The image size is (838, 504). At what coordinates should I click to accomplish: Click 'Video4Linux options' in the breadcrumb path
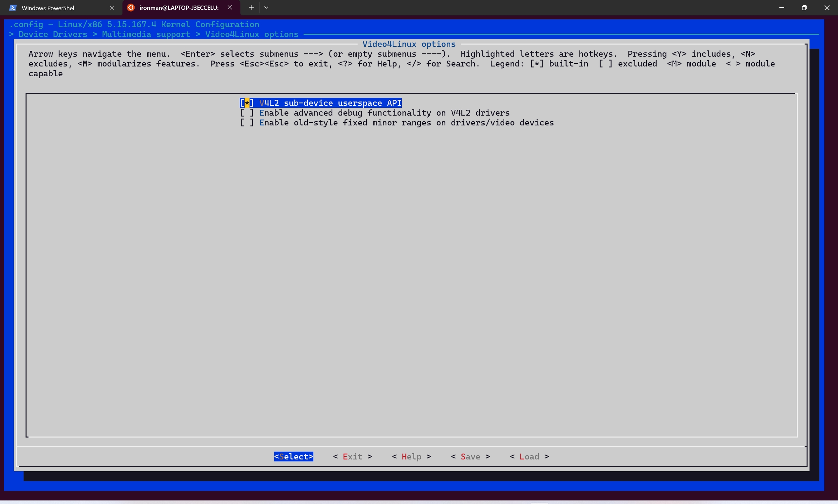tap(251, 34)
